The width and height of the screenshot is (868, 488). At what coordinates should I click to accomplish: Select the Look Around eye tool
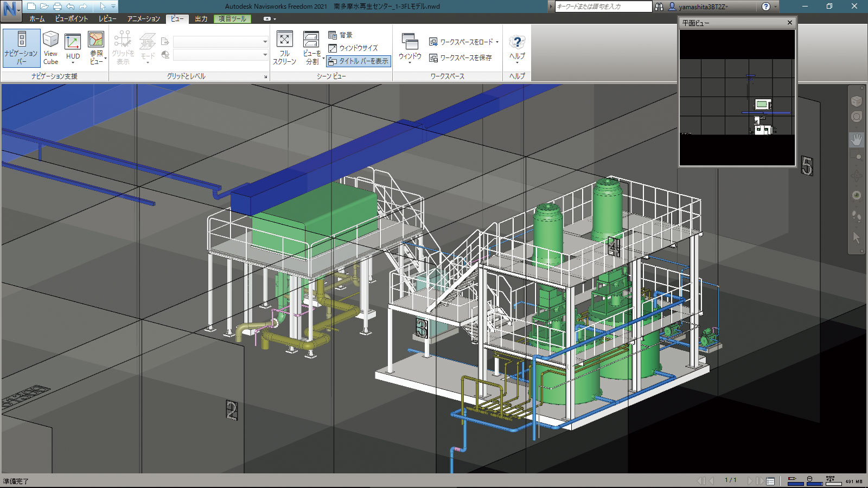(856, 195)
